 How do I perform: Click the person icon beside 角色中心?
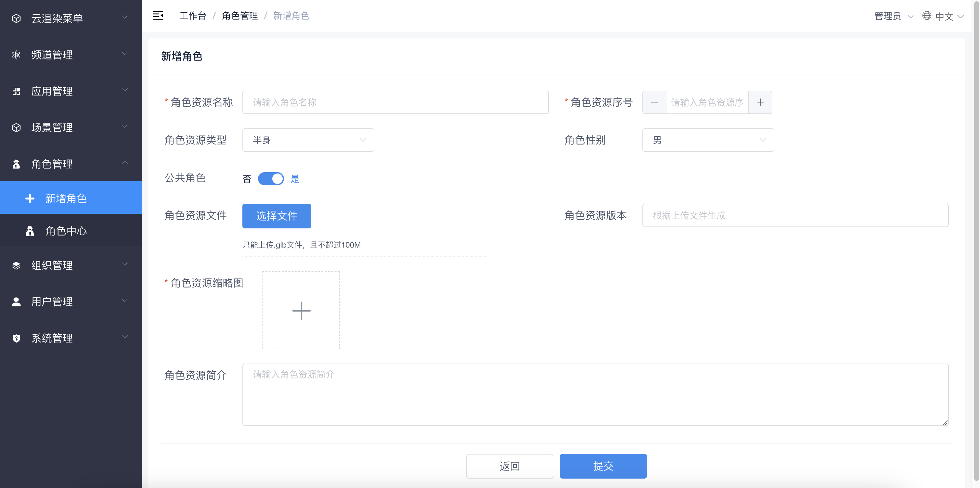pos(30,231)
